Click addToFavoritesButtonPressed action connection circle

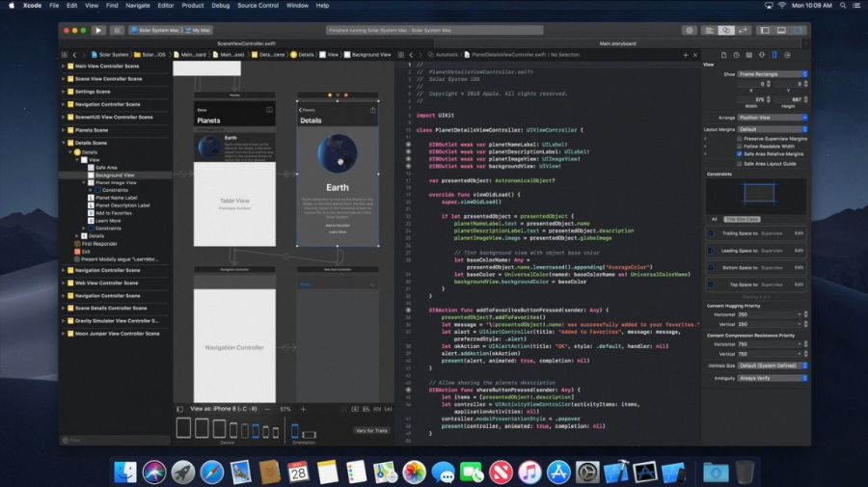pos(409,310)
